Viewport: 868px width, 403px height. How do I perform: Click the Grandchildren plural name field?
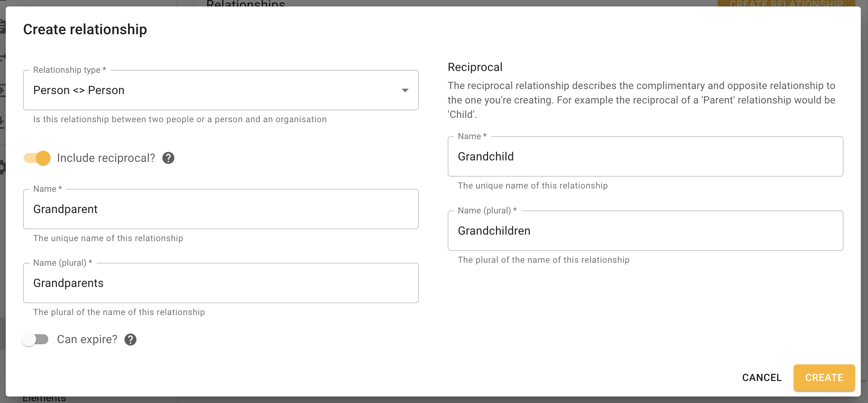point(645,231)
